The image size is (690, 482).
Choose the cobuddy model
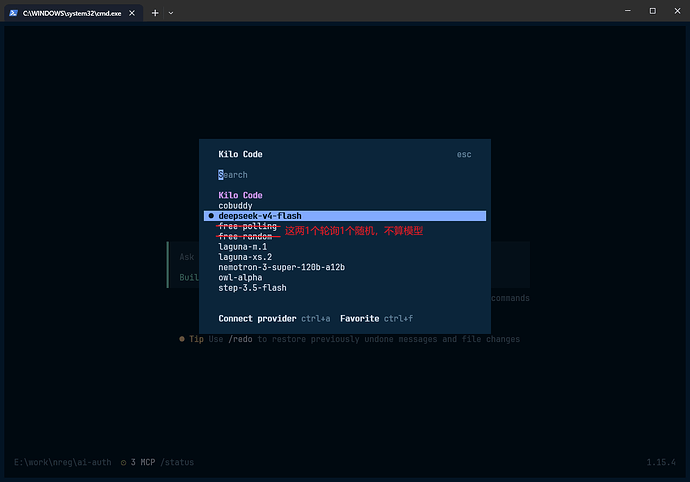pos(235,206)
